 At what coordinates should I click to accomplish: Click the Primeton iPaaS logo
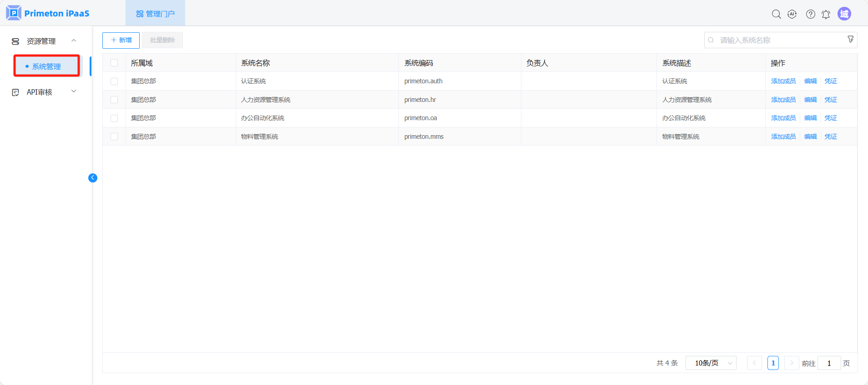[x=48, y=13]
